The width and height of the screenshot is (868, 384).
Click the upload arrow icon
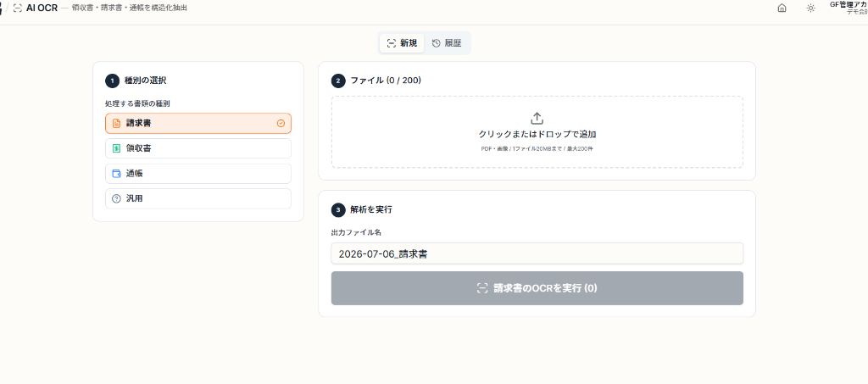pos(537,118)
